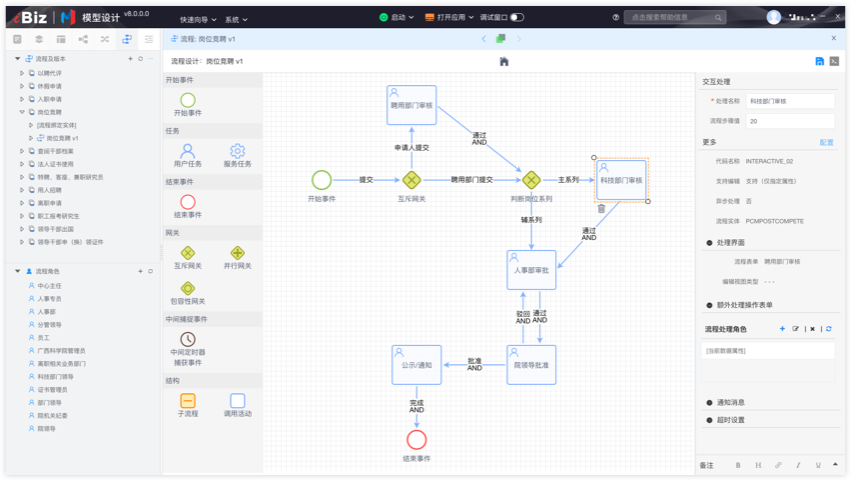Select the 科技部门领导 role
The width and height of the screenshot is (851, 481).
pos(55,377)
